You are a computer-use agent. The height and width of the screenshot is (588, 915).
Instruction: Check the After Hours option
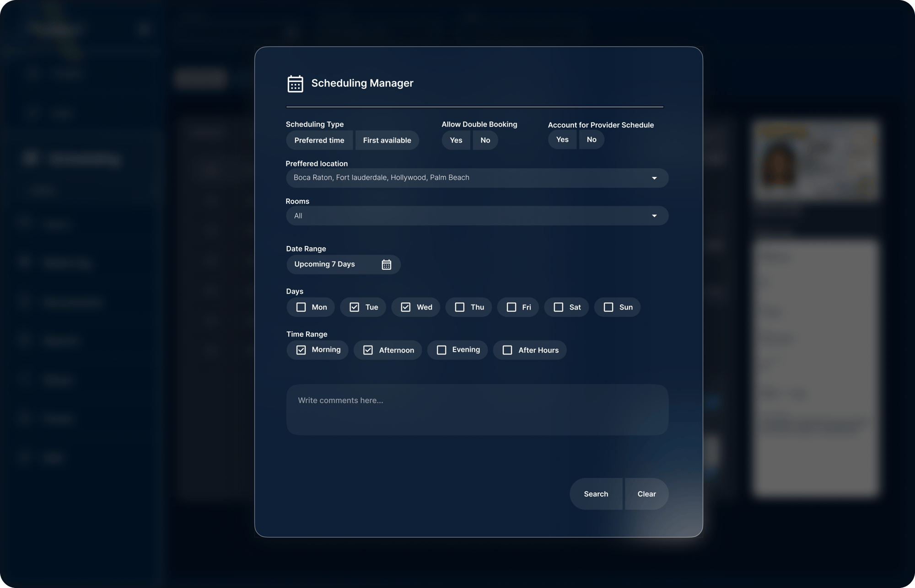(507, 350)
